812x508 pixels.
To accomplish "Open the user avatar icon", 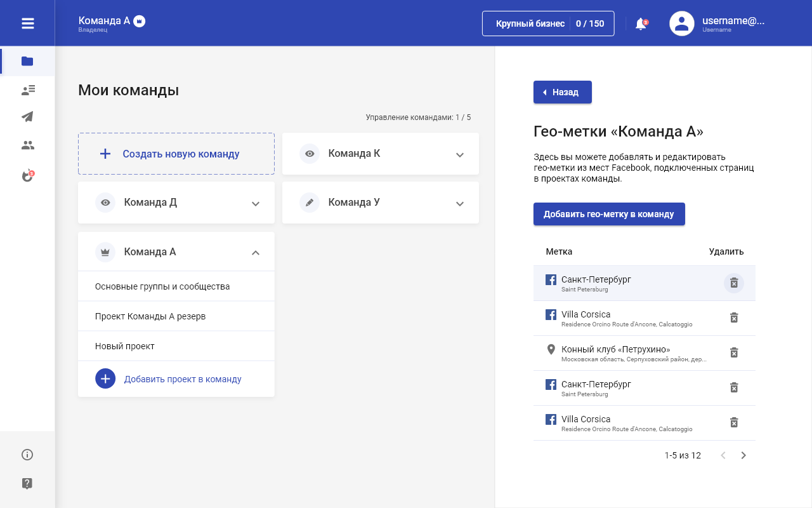I will (x=682, y=23).
